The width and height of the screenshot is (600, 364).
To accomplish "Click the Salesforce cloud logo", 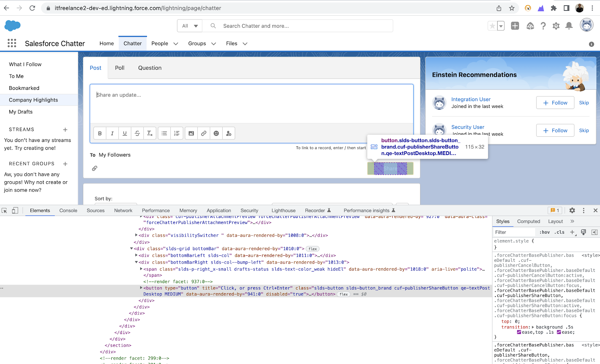I will pyautogui.click(x=12, y=26).
